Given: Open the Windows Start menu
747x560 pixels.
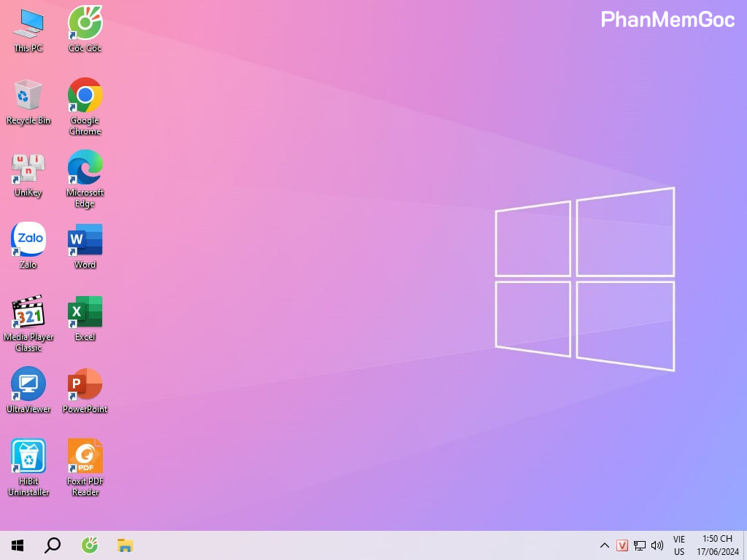Looking at the screenshot, I should (x=18, y=545).
